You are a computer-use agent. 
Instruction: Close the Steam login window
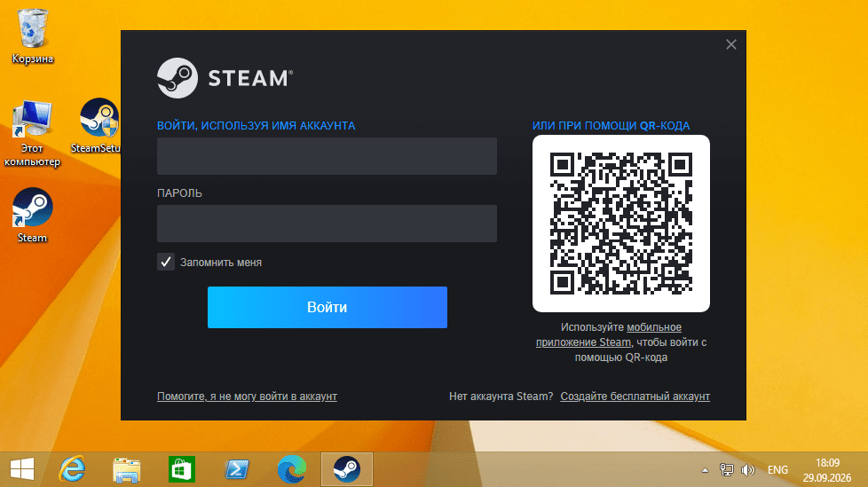731,45
